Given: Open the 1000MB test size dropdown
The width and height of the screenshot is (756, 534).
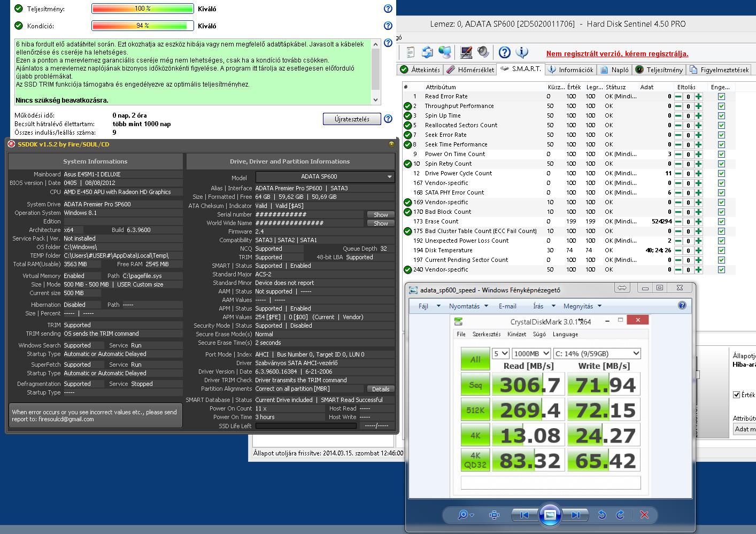Looking at the screenshot, I should [x=531, y=353].
